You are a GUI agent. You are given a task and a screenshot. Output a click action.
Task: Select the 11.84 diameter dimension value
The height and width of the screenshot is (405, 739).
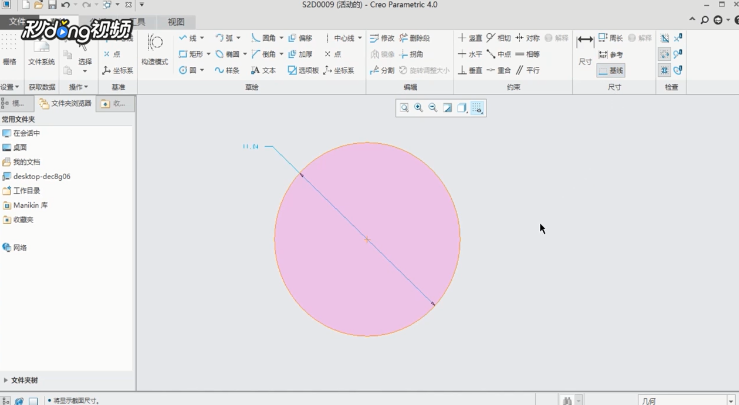pos(250,147)
